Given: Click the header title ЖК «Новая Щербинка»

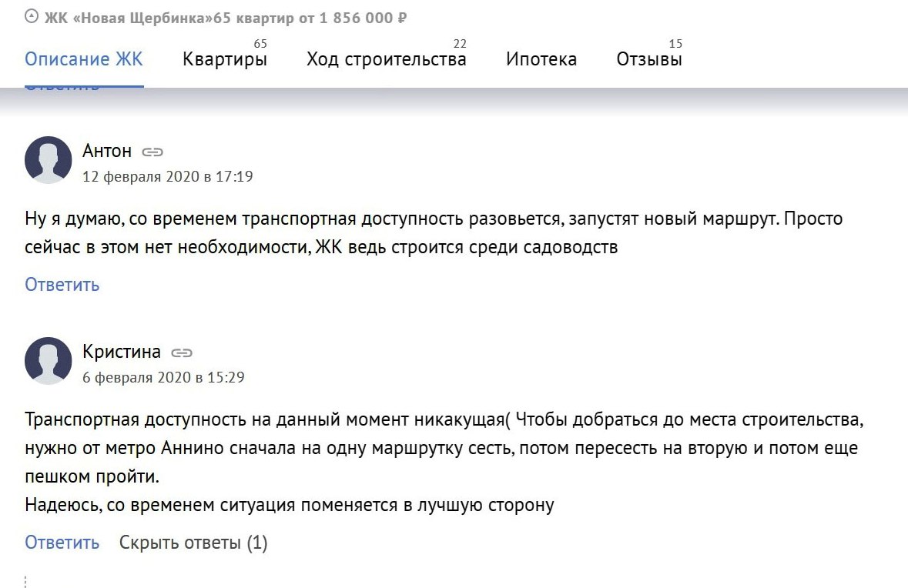Looking at the screenshot, I should 129,18.
